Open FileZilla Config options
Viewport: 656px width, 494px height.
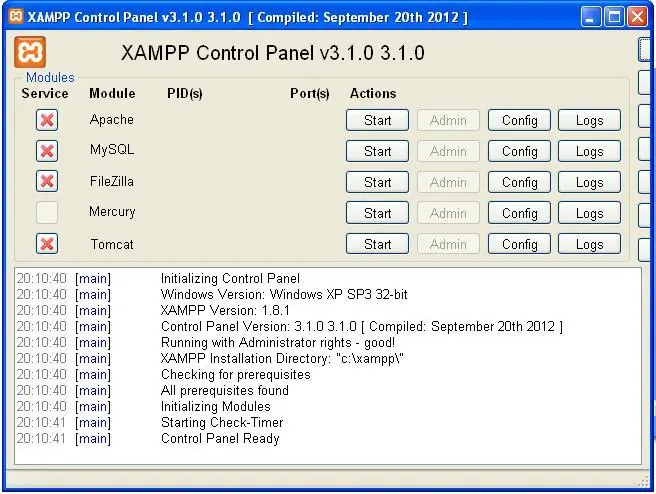[519, 182]
